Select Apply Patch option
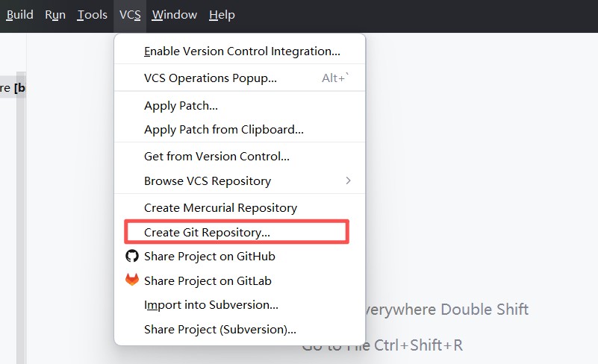 pos(181,106)
